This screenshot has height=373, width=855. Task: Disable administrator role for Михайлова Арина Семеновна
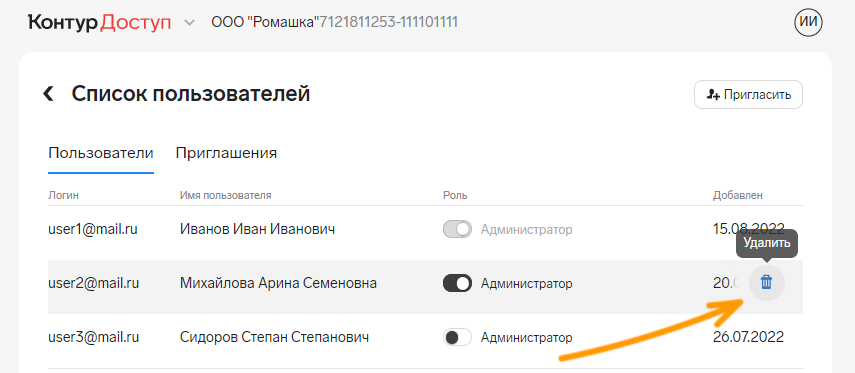457,284
